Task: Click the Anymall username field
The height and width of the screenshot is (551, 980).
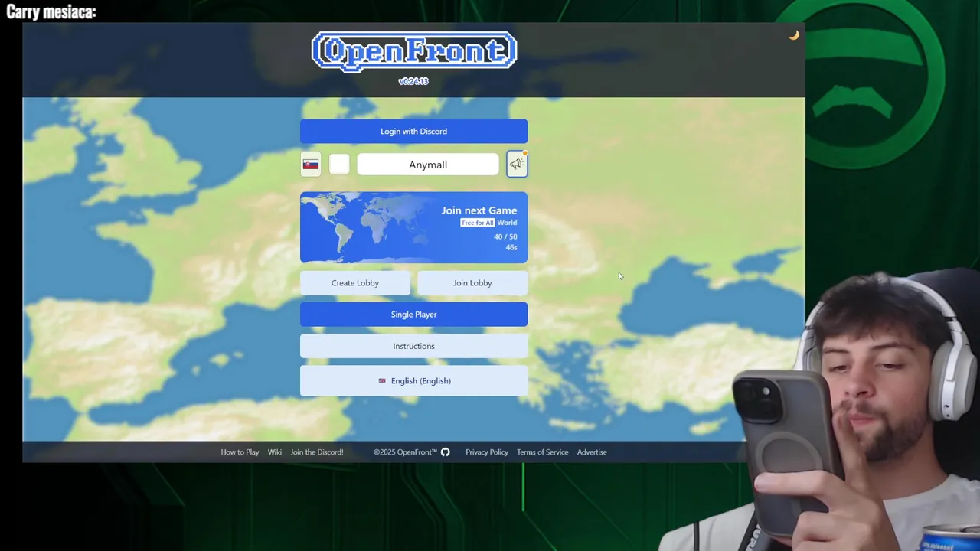Action: [x=428, y=165]
